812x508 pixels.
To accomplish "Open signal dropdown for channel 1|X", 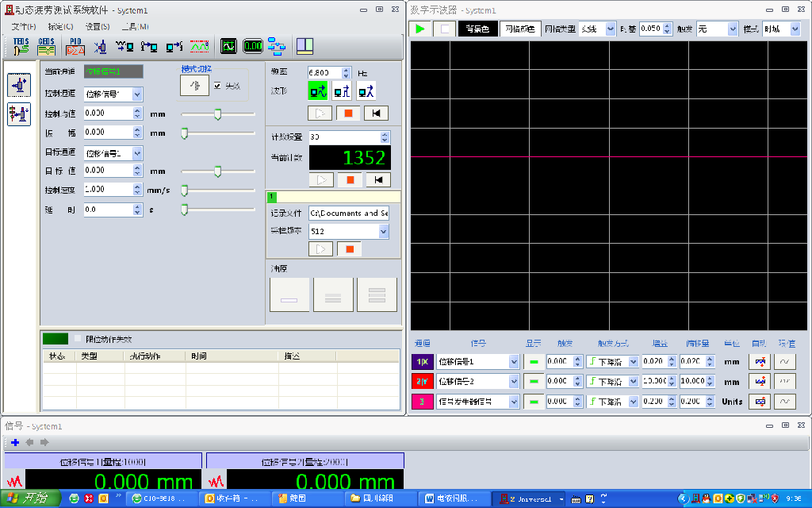I will click(x=514, y=361).
